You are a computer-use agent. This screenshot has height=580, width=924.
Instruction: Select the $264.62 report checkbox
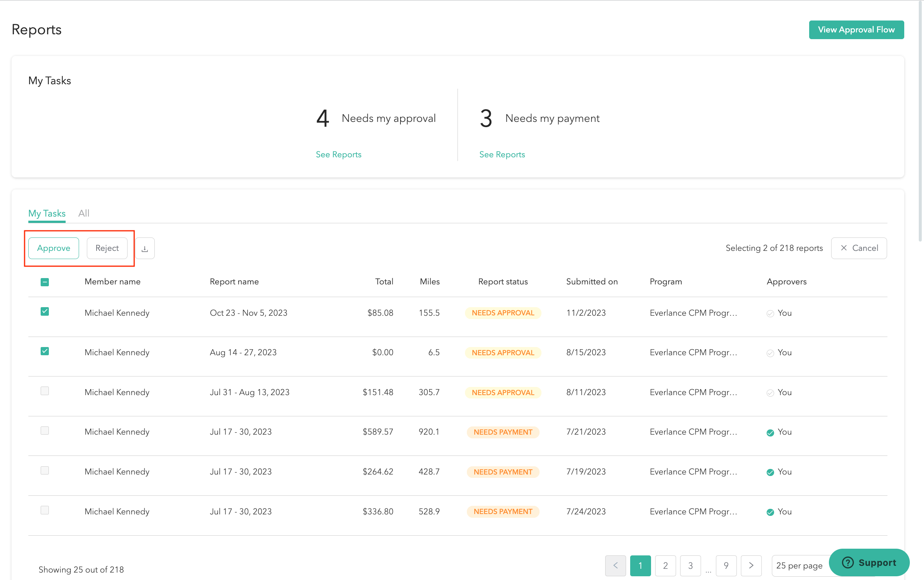(x=44, y=470)
